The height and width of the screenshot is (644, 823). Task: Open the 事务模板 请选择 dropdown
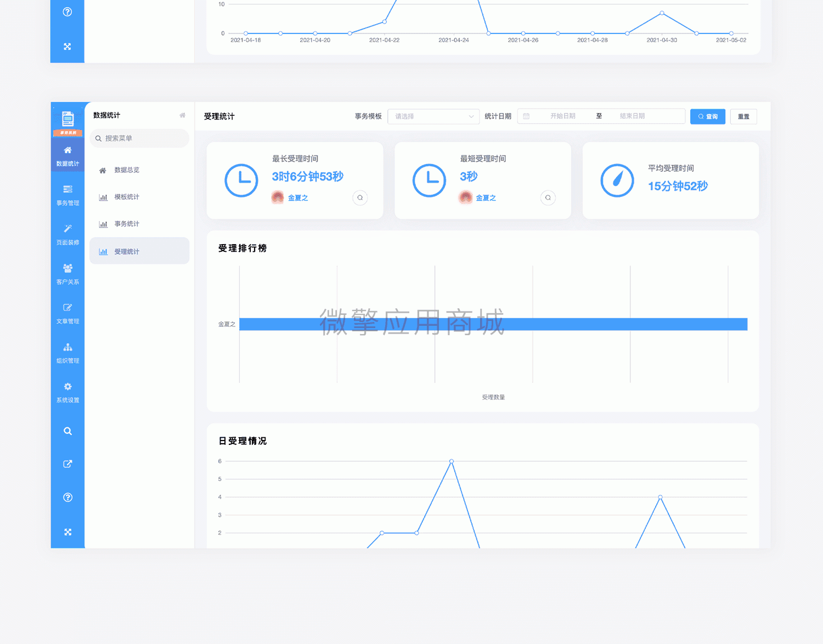point(433,116)
